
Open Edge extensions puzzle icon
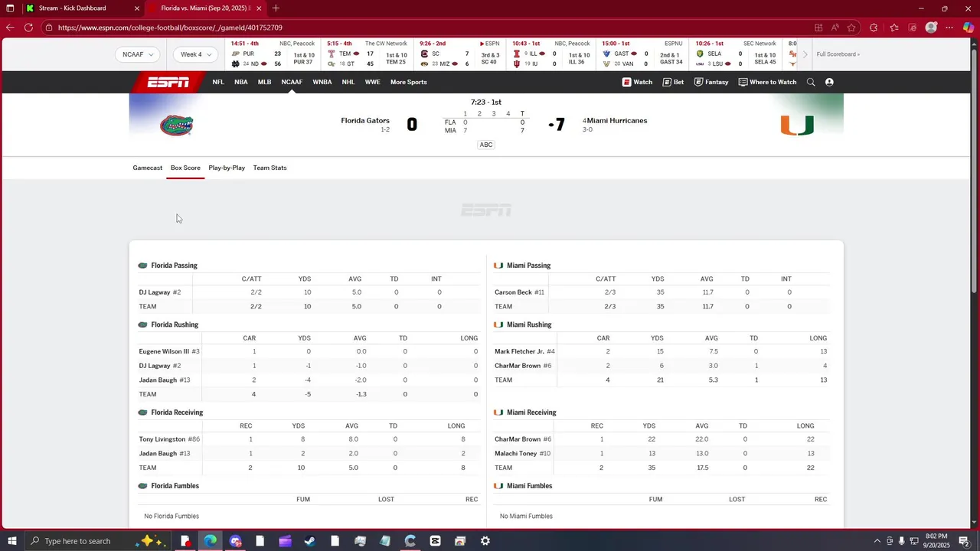coord(874,28)
